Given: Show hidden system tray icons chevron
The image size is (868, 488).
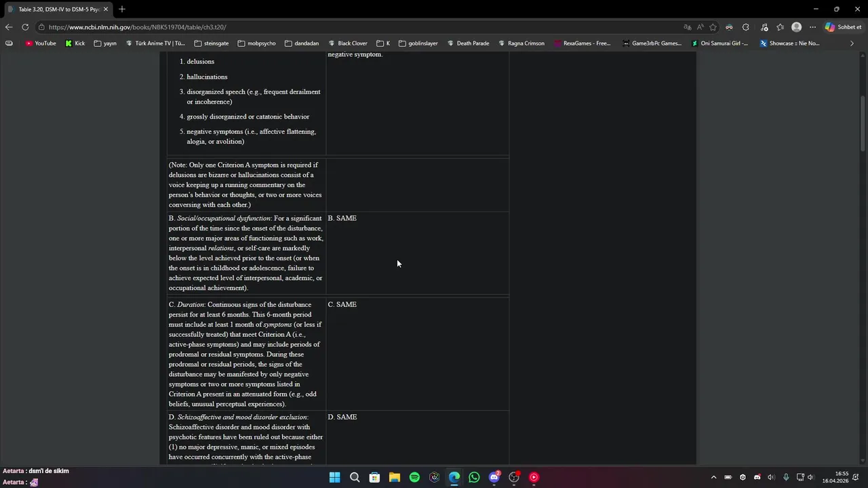Looking at the screenshot, I should point(713,477).
